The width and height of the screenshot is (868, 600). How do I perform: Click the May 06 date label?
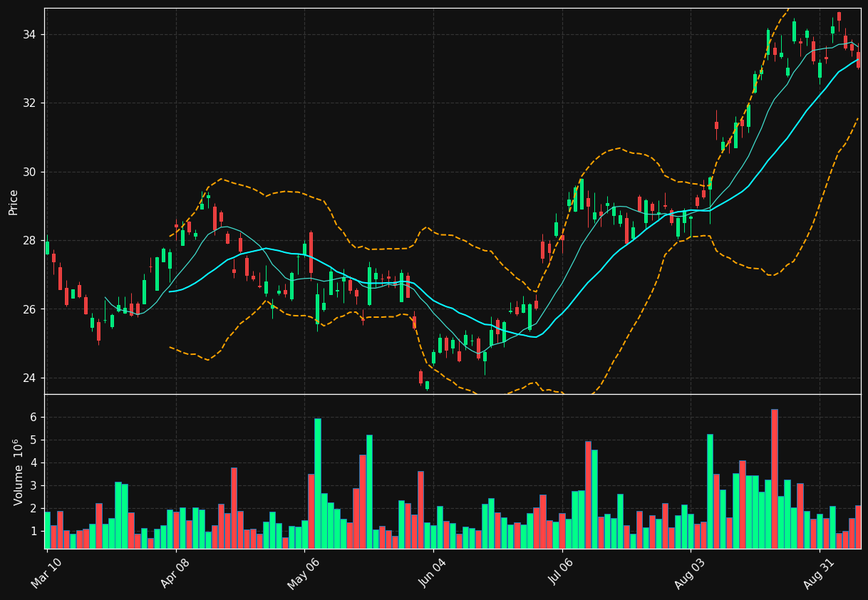[303, 572]
